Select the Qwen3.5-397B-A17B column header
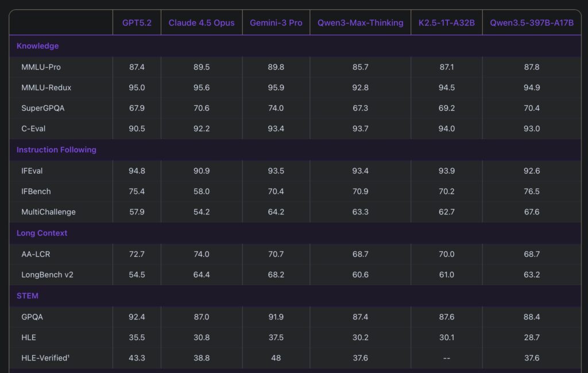Screen dimensions: 588x373 531,23
